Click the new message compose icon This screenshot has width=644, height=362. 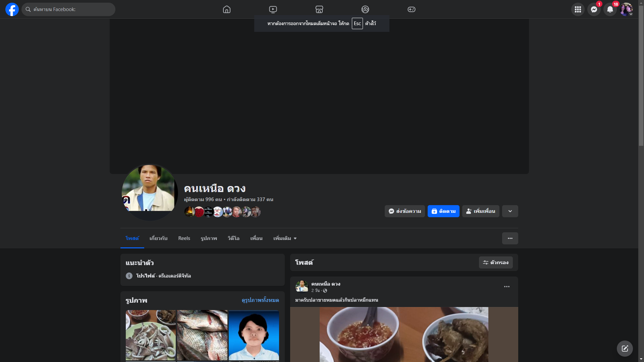tap(625, 349)
